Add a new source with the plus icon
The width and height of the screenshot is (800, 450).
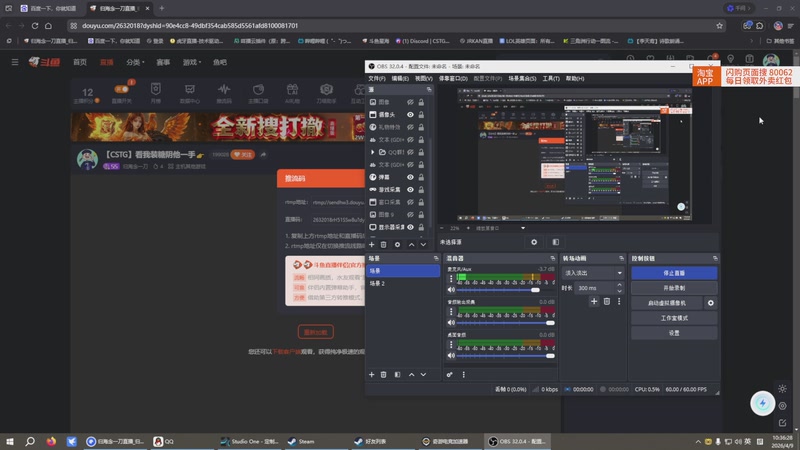click(372, 244)
